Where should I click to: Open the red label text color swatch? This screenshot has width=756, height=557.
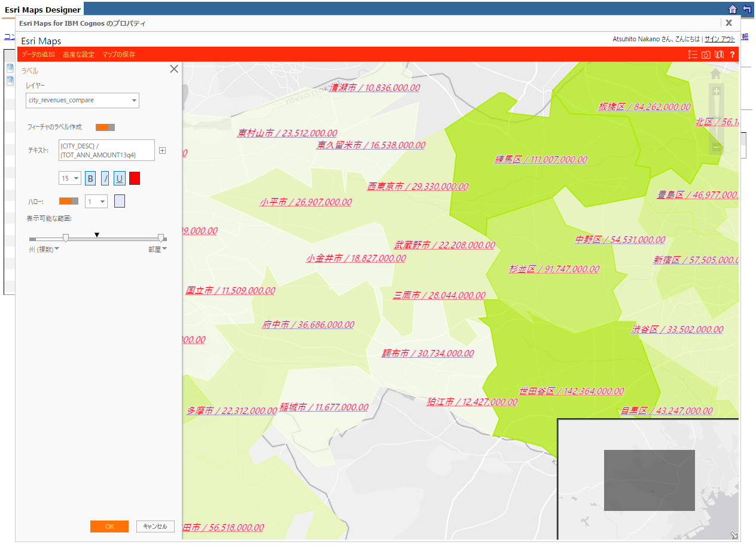point(135,178)
